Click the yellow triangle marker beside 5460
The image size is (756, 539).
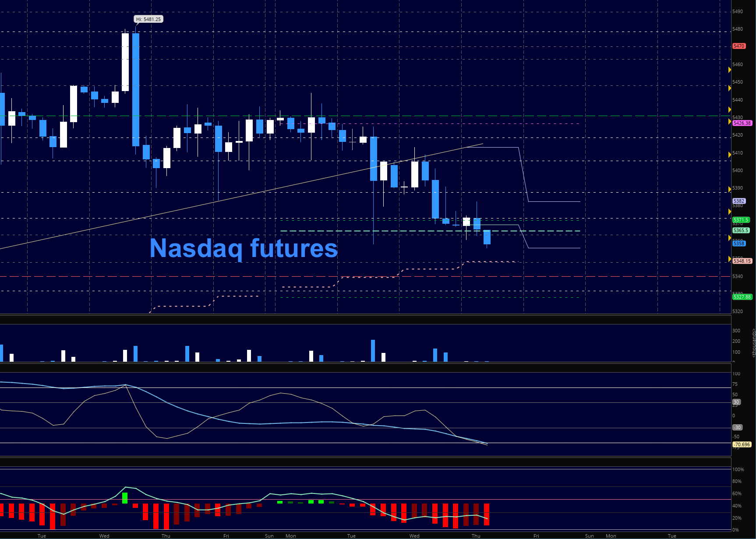(730, 70)
